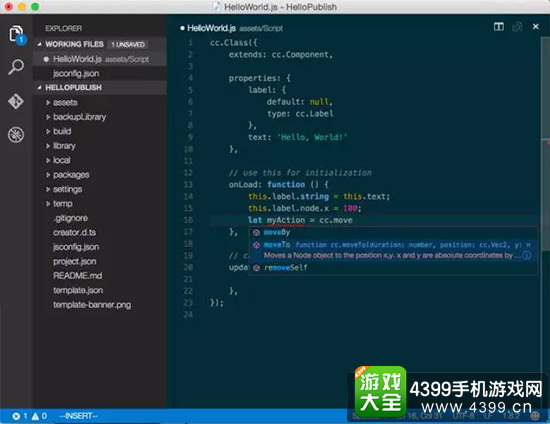
Task: Choose moveTo from autocomplete list
Action: pos(393,250)
